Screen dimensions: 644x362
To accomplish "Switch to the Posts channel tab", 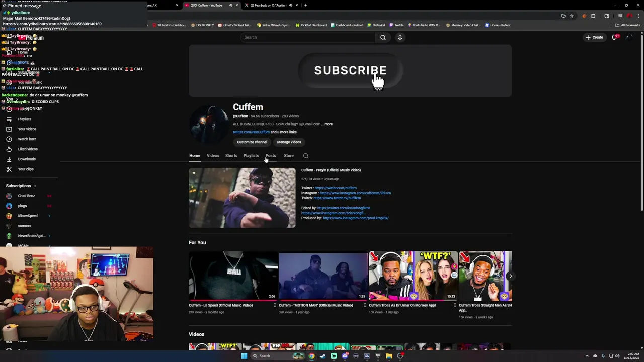I will tap(271, 156).
